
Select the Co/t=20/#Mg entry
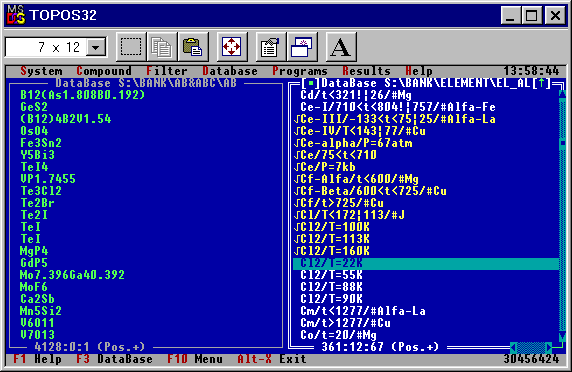pyautogui.click(x=338, y=336)
